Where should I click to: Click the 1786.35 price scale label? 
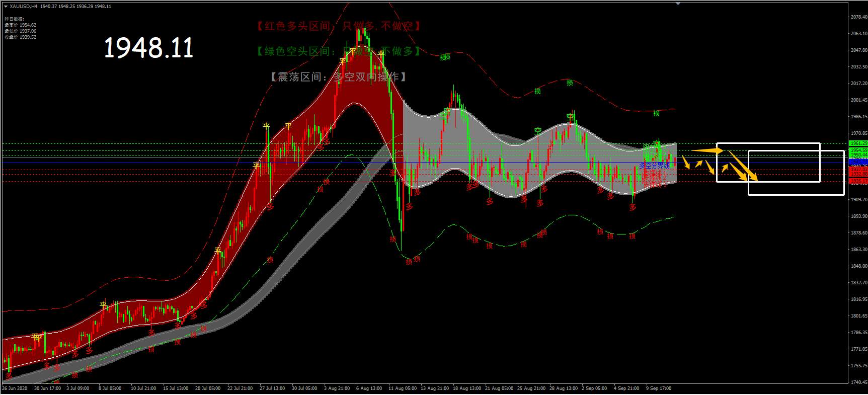pos(859,333)
